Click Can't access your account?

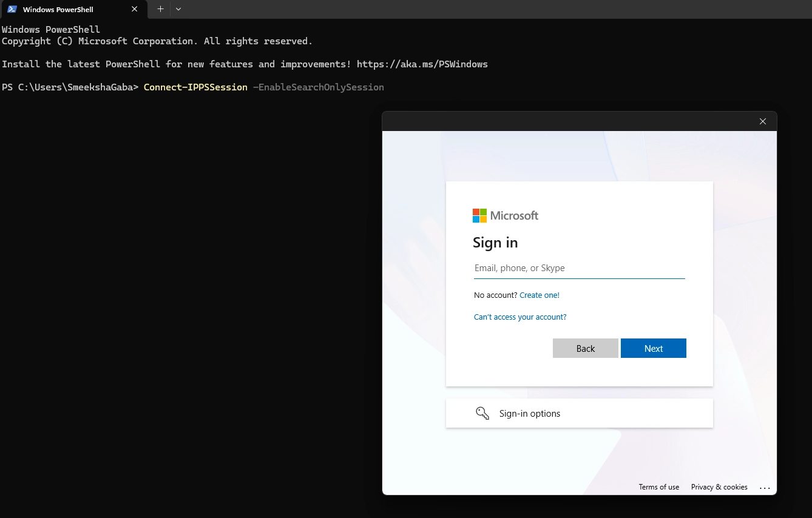[520, 317]
